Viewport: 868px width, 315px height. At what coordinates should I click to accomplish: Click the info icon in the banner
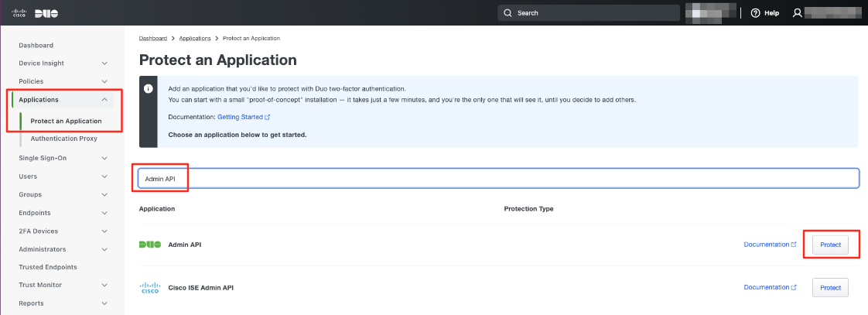(x=148, y=88)
